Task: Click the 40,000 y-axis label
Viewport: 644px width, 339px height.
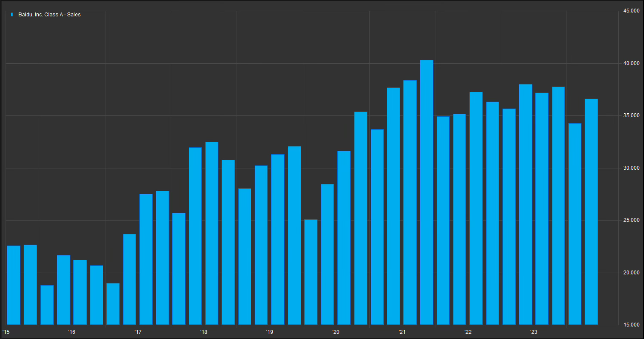Action: 632,63
